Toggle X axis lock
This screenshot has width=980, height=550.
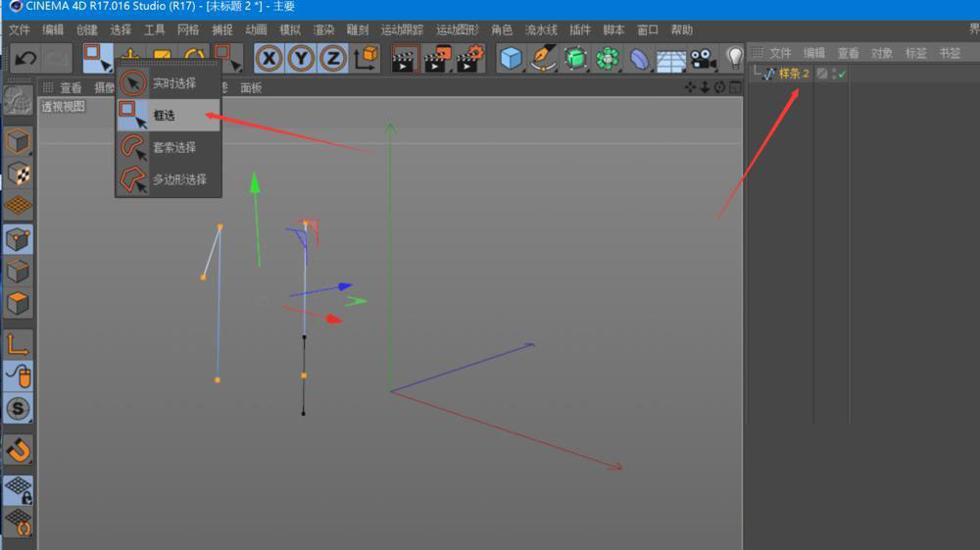click(269, 59)
